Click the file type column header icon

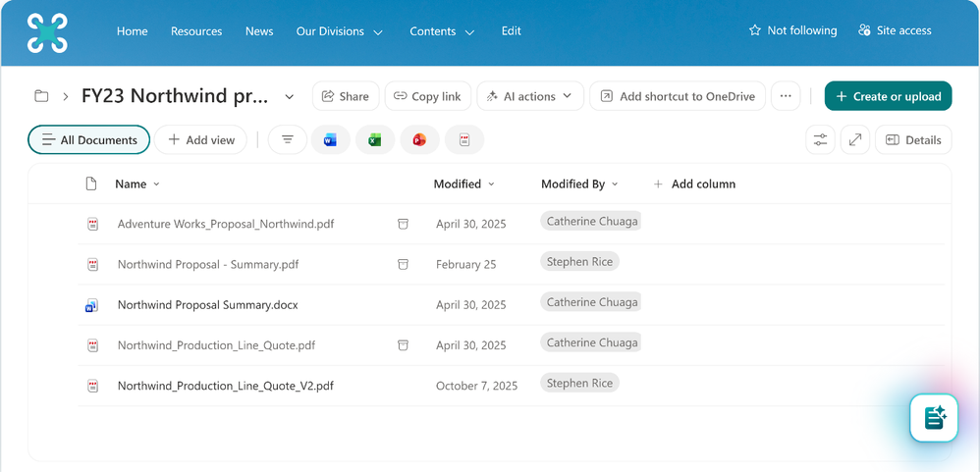(x=91, y=184)
